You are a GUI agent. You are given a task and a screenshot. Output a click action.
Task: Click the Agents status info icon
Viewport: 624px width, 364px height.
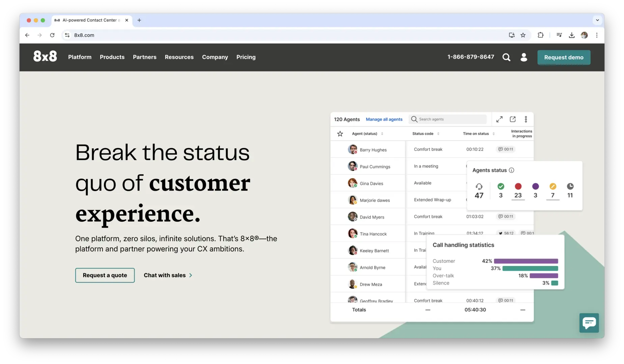click(512, 170)
